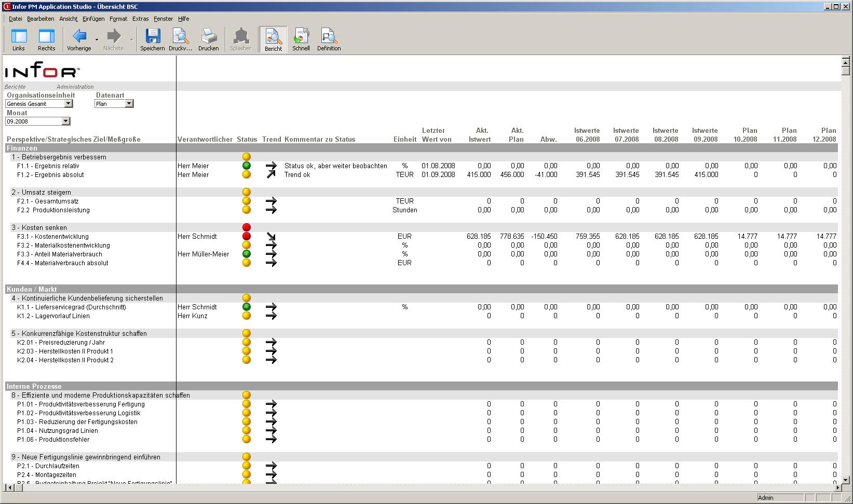Viewport: 853px width, 504px height.
Task: Click the Infor logo
Action: tap(43, 70)
